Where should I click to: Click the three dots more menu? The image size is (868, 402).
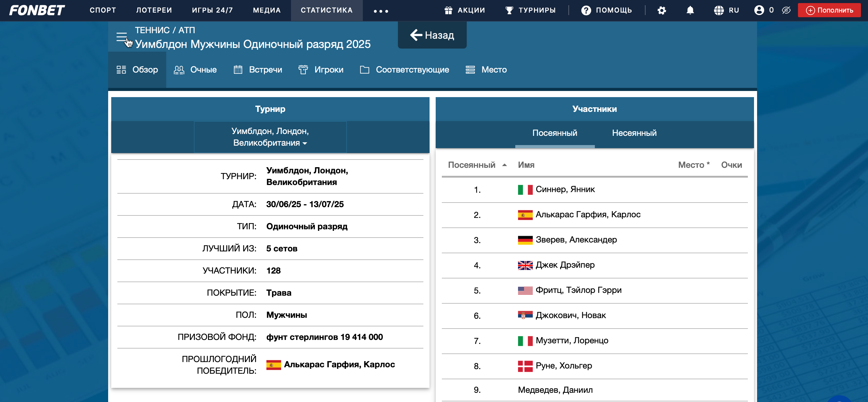[x=381, y=11]
